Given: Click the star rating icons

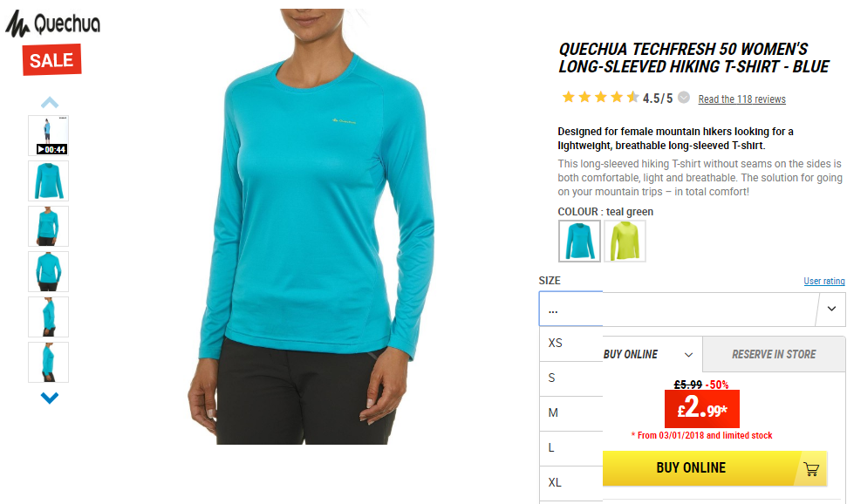Looking at the screenshot, I should click(600, 98).
